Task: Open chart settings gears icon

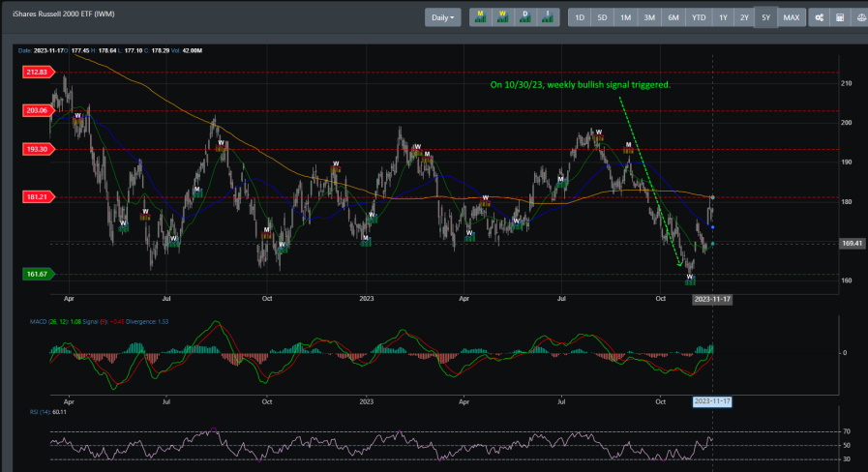Action: [x=819, y=17]
